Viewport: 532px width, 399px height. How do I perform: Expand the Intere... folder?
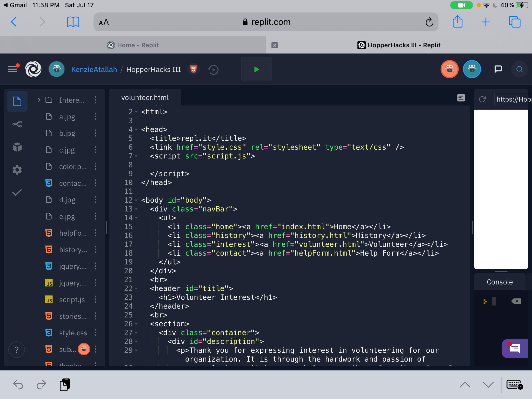pos(39,100)
